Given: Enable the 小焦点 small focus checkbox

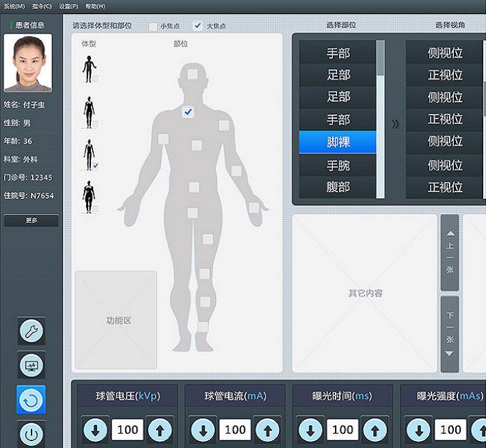Looking at the screenshot, I should coord(153,27).
